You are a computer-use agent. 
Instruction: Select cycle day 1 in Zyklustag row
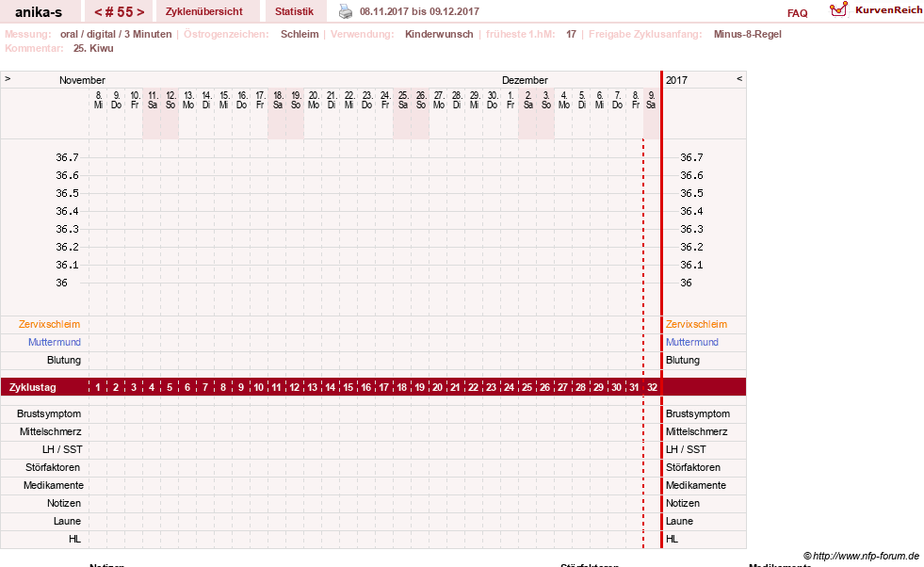pyautogui.click(x=98, y=387)
